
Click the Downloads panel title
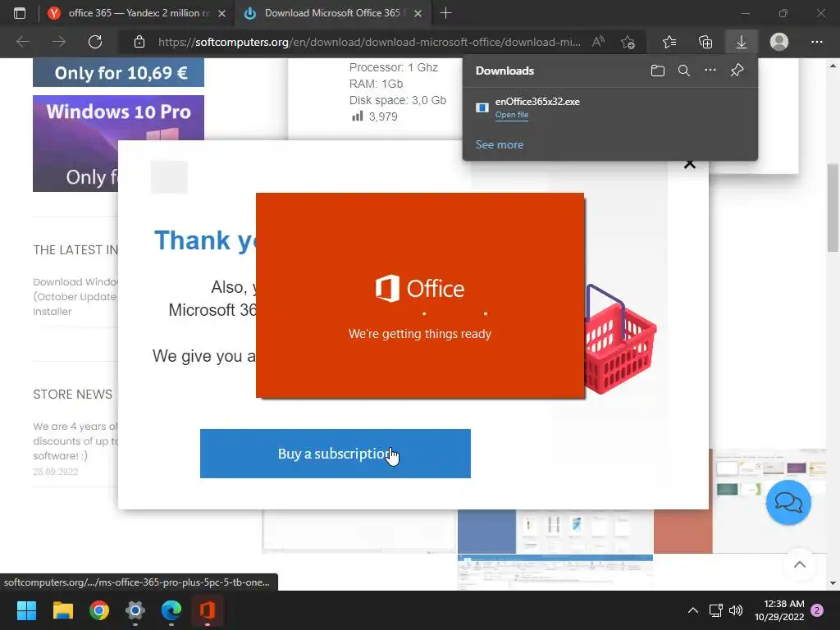point(504,71)
